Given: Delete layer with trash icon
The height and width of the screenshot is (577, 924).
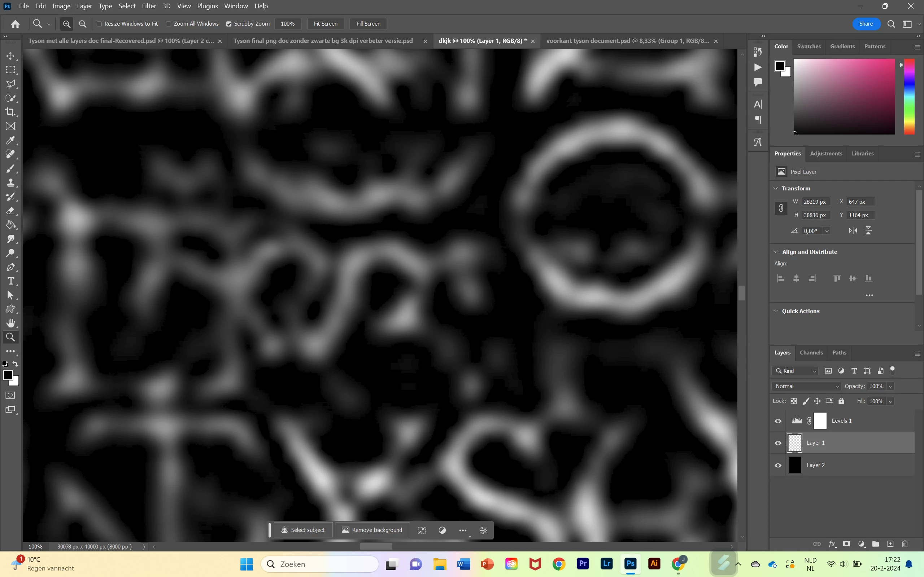Looking at the screenshot, I should click(905, 544).
